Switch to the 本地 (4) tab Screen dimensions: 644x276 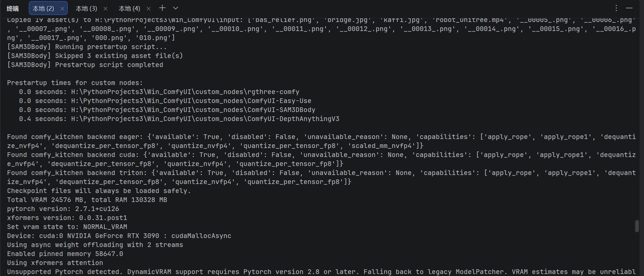[x=129, y=9]
